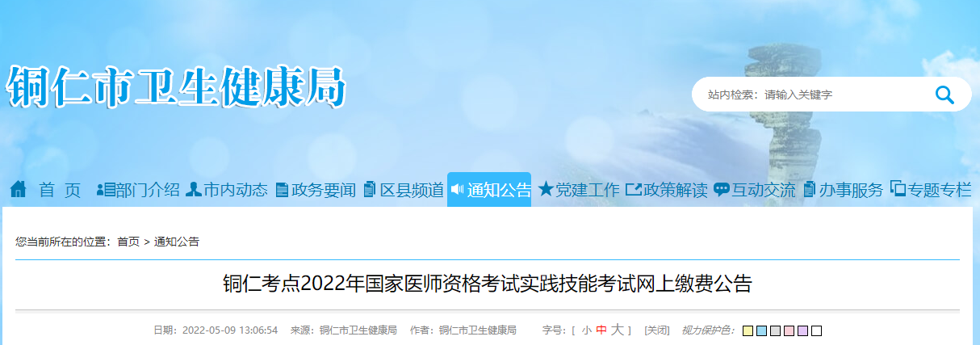
Task: Click the 首页 breadcrumb link
Action: (128, 242)
